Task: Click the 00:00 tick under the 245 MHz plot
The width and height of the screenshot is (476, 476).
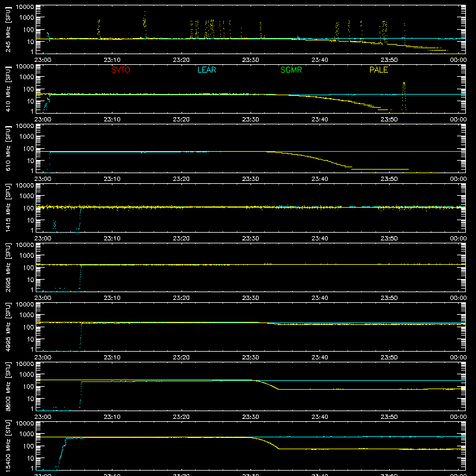Action: tap(458, 60)
